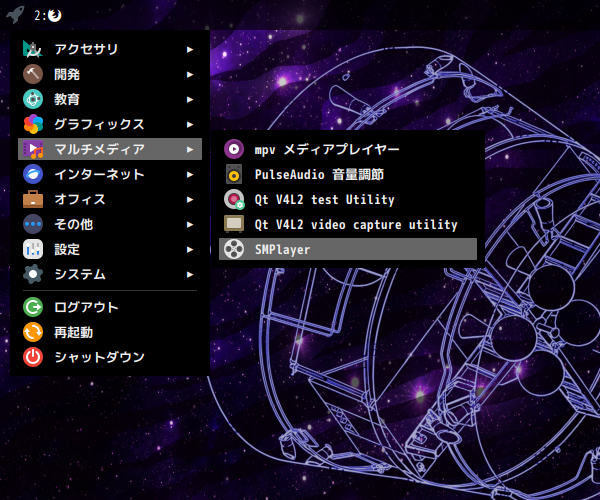Open the 開発 menu category

coord(110,74)
